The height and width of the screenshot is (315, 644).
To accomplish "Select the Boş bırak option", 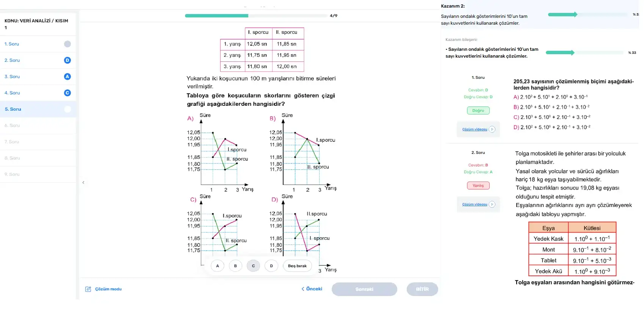I will point(297,266).
